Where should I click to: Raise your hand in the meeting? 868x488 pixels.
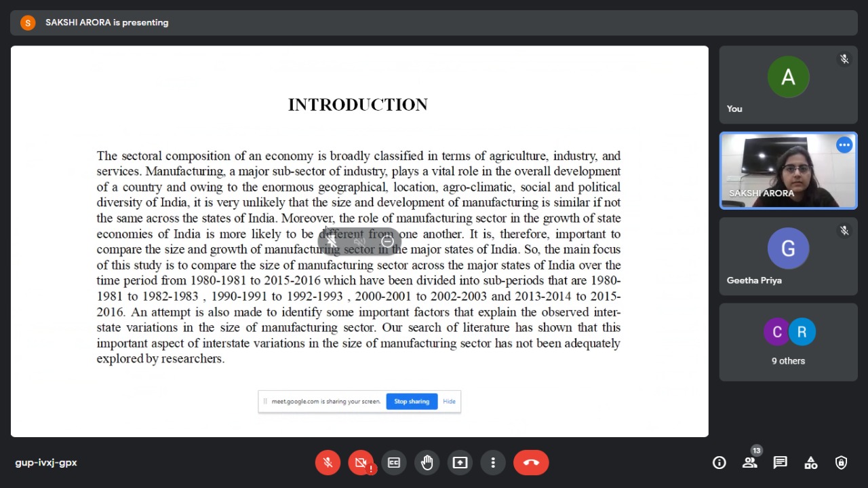tap(427, 462)
